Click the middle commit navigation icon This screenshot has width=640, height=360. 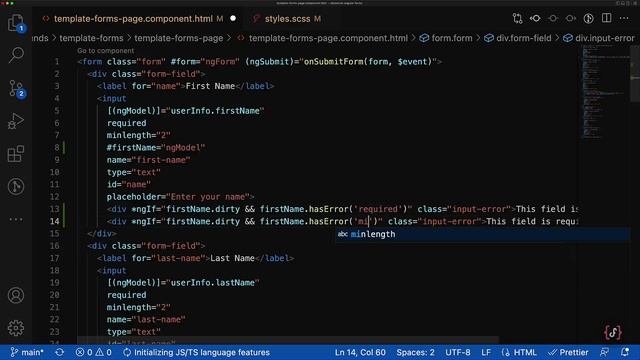point(553,18)
